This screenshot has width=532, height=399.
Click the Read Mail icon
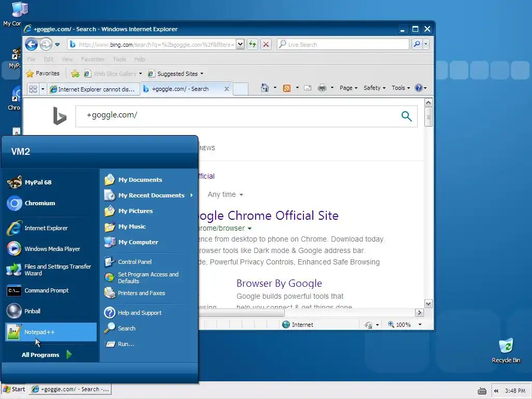click(x=308, y=88)
